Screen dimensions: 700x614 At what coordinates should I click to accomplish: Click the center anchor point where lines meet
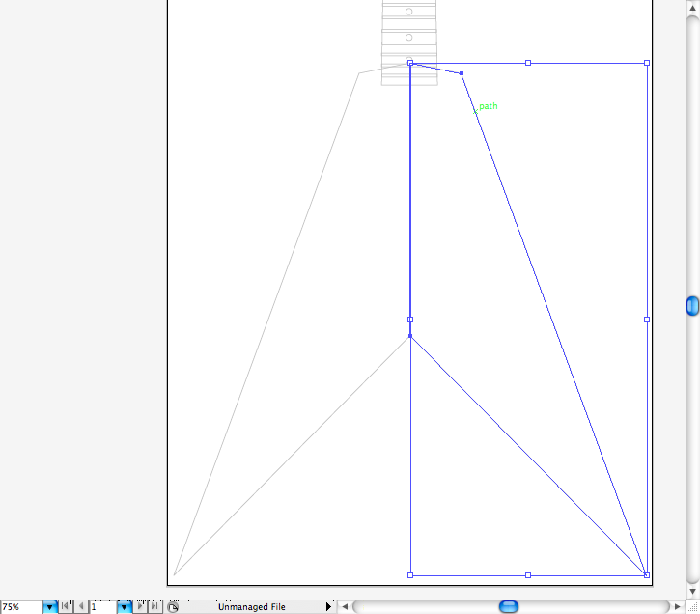coord(410,336)
